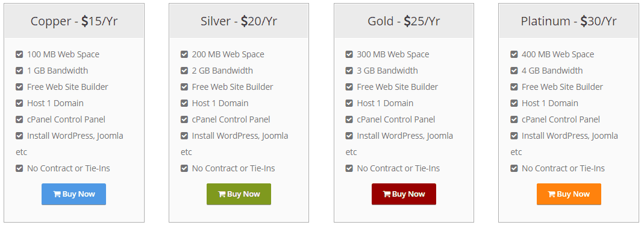
Task: Click check icon beside 4 GB Bandwidth
Action: (x=514, y=71)
